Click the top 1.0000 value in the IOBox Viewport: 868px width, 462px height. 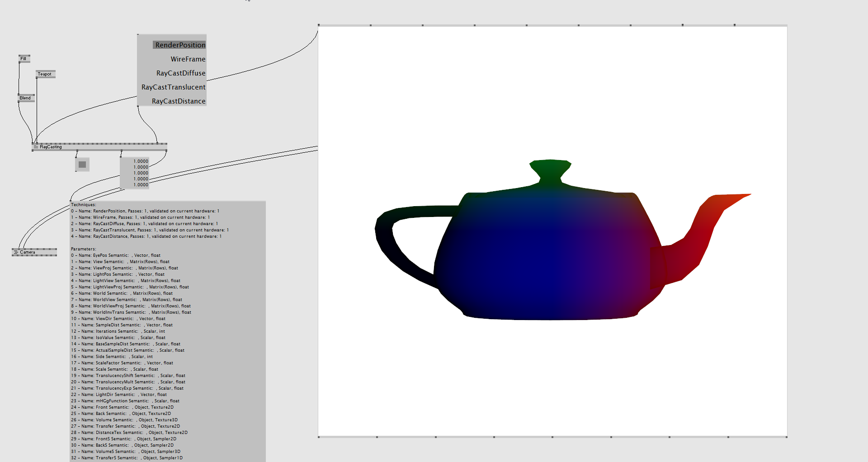pyautogui.click(x=141, y=161)
